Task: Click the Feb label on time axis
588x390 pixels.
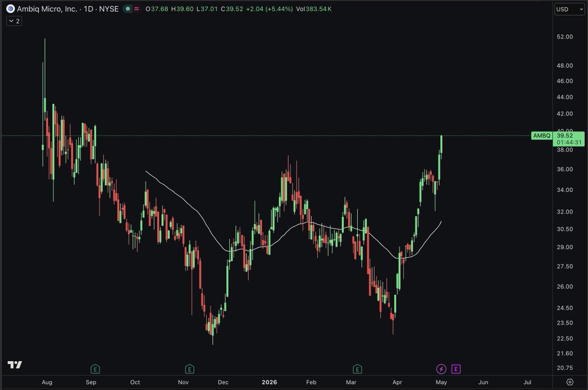Action: click(x=311, y=382)
